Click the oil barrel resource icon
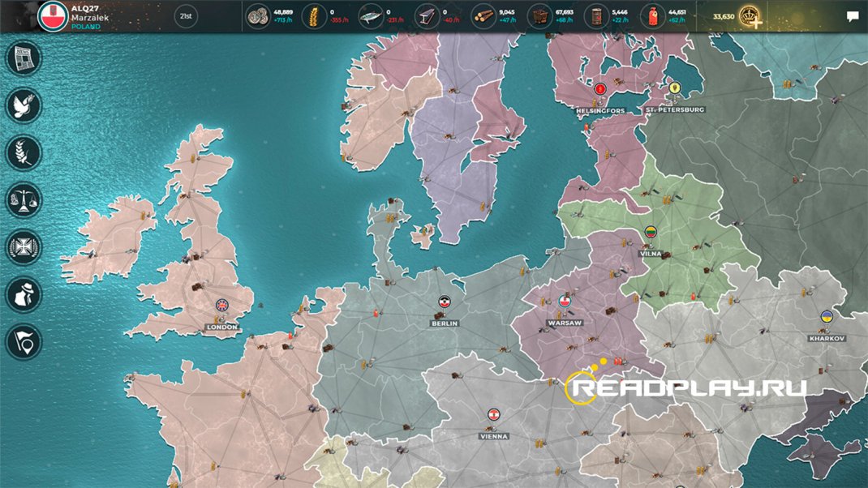Image resolution: width=868 pixels, height=488 pixels. pyautogui.click(x=597, y=16)
